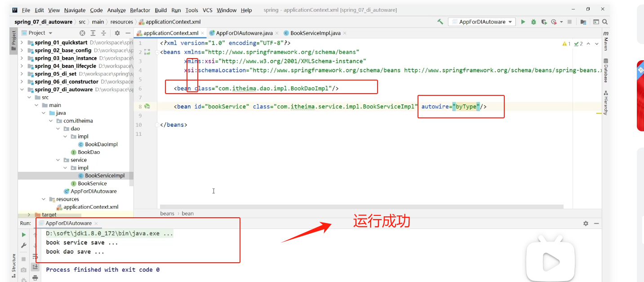Click the warnings count indicator
The image size is (644, 282).
click(566, 44)
